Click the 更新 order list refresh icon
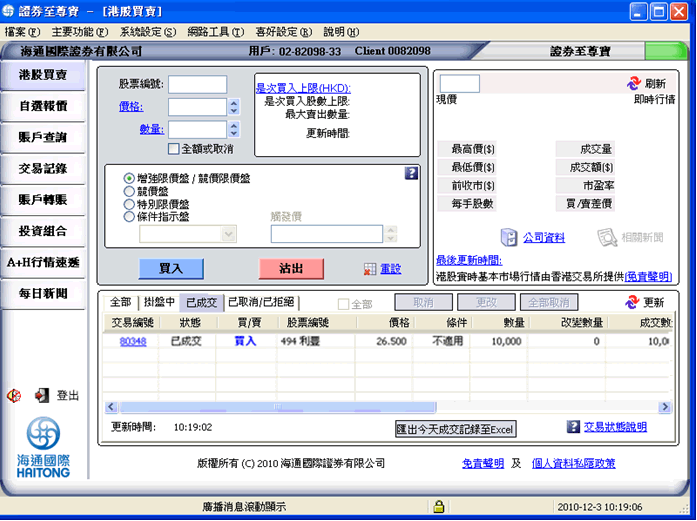The height and width of the screenshot is (521, 697). 632,302
